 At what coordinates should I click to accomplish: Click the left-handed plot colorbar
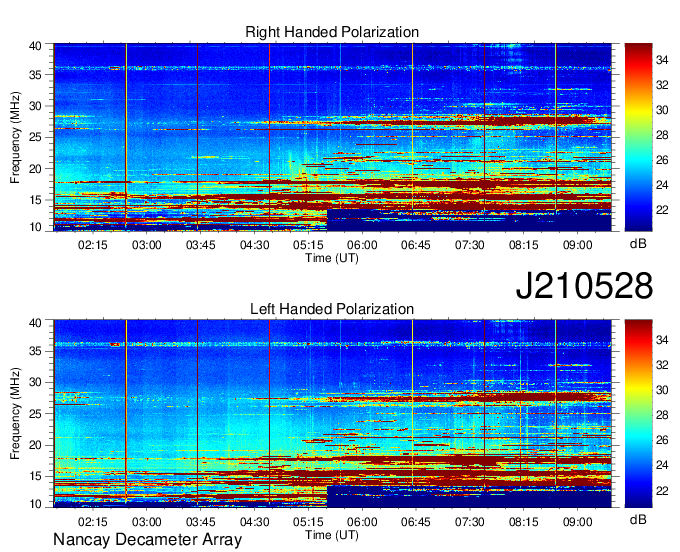point(638,414)
